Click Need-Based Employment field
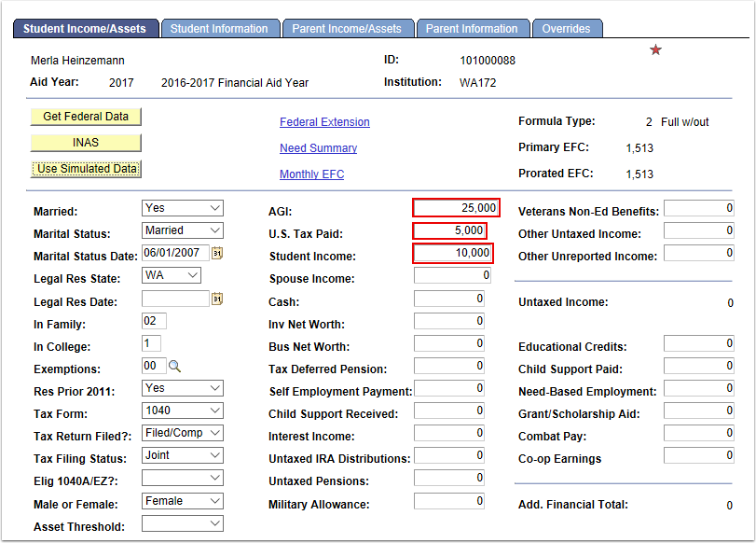 point(699,388)
